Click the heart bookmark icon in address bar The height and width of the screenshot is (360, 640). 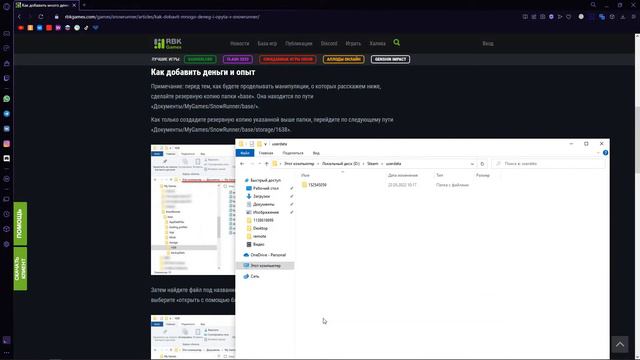[x=569, y=17]
